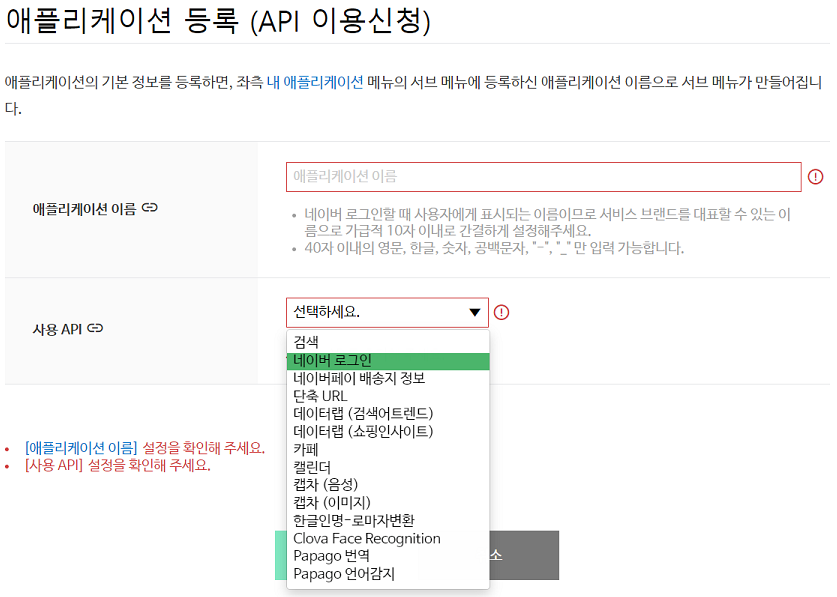Select 데이터랩 (검색어트렌드) option
This screenshot has height=597, width=837.
point(388,414)
